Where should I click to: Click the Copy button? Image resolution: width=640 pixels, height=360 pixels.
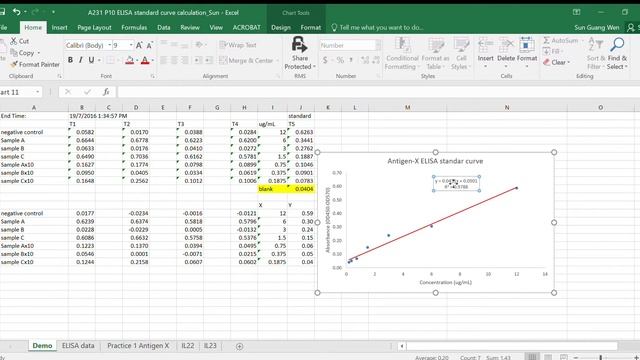point(22,53)
